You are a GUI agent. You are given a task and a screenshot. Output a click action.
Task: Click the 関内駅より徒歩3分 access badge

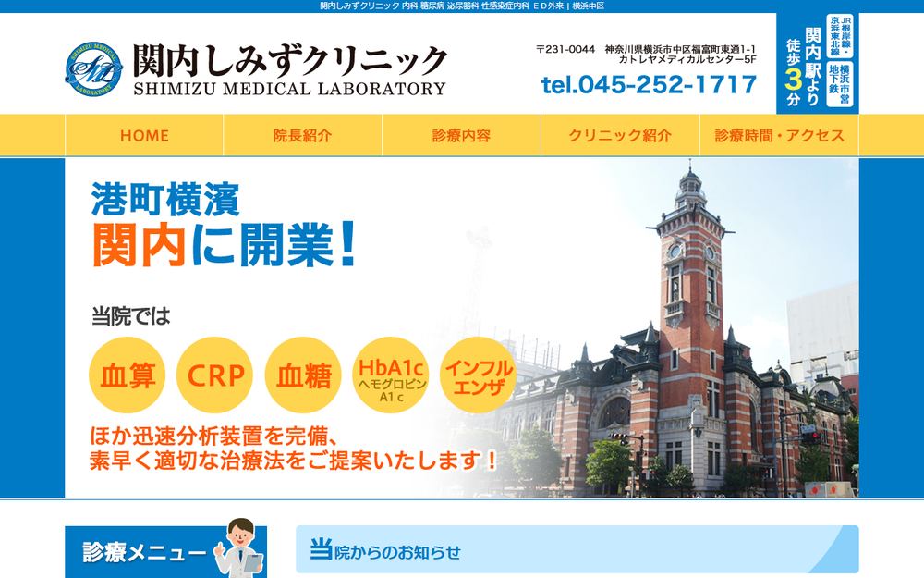(818, 63)
